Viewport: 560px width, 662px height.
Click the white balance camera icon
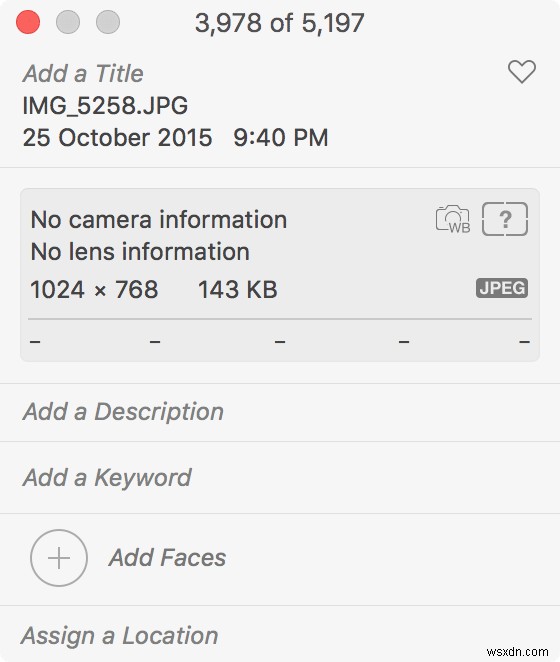pyautogui.click(x=453, y=219)
